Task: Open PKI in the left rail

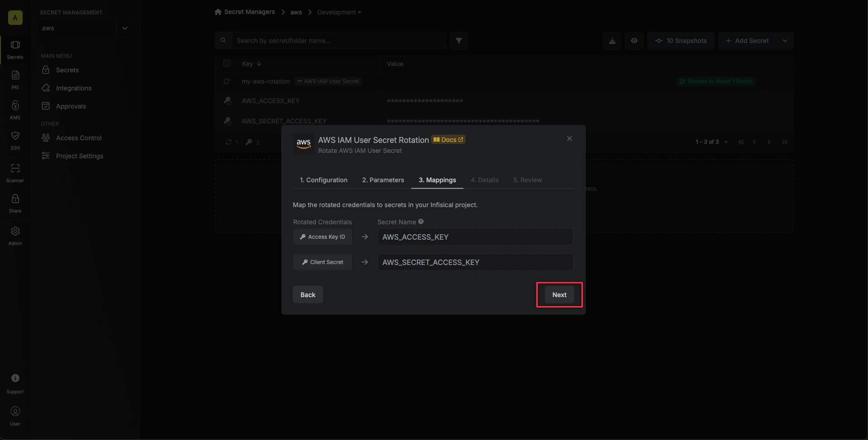Action: pos(15,80)
